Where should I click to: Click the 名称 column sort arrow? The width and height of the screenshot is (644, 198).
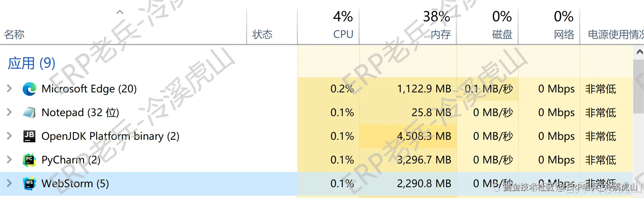pyautogui.click(x=120, y=12)
